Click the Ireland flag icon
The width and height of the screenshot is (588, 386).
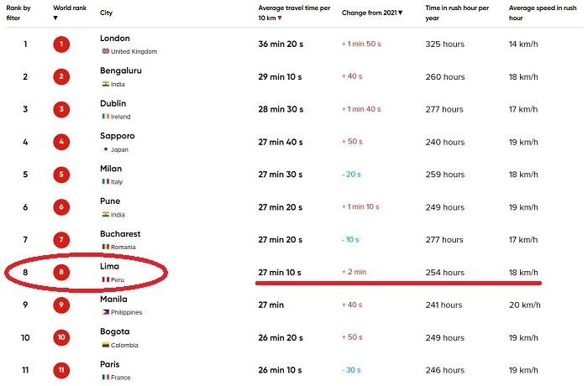coord(104,117)
